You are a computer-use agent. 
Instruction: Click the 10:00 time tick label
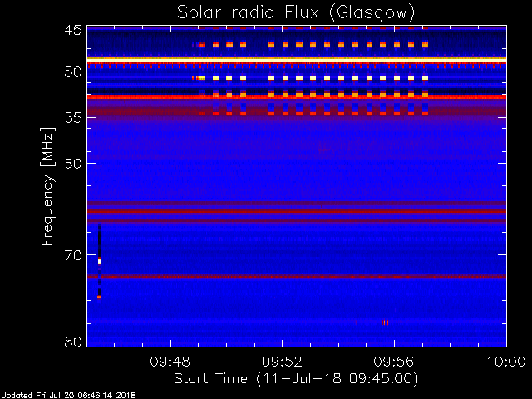click(x=506, y=362)
